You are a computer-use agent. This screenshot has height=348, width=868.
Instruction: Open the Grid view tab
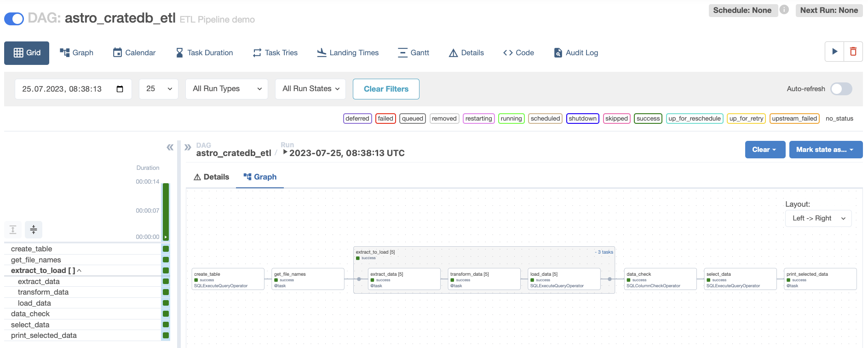click(x=27, y=52)
